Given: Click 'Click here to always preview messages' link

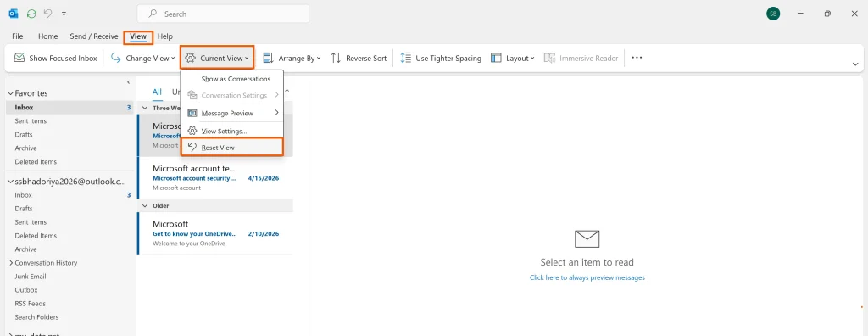Looking at the screenshot, I should (587, 277).
